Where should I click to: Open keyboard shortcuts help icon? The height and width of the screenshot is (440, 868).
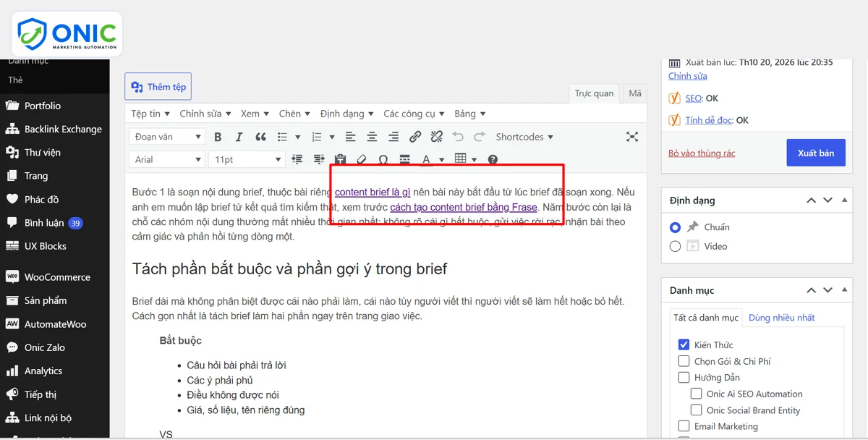[x=493, y=159]
